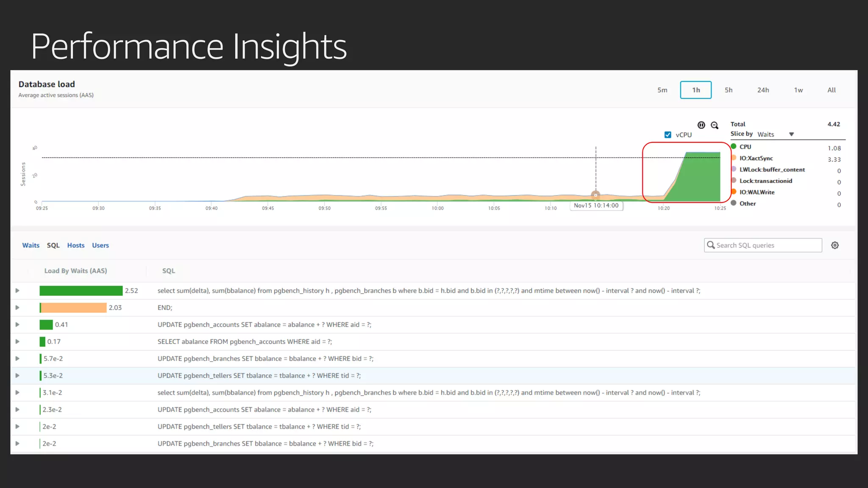The height and width of the screenshot is (488, 868).
Task: Click the LWLock:buffer_content legend label
Action: (x=772, y=169)
